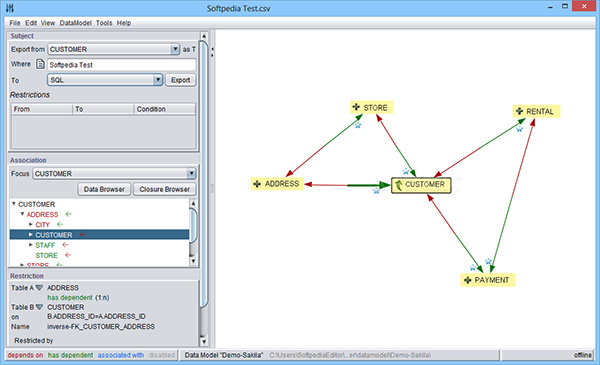This screenshot has height=365, width=600.
Task: Open the Edit menu
Action: click(x=31, y=23)
